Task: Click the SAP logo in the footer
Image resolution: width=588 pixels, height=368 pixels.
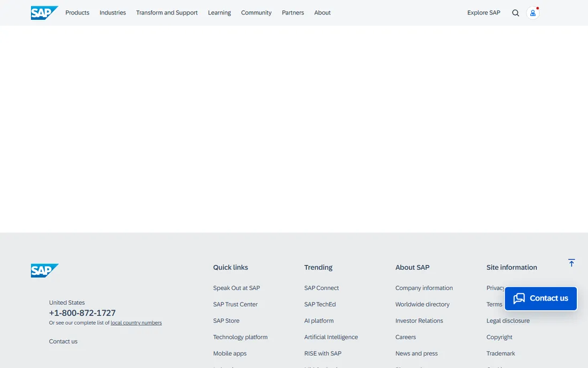Action: tap(44, 271)
